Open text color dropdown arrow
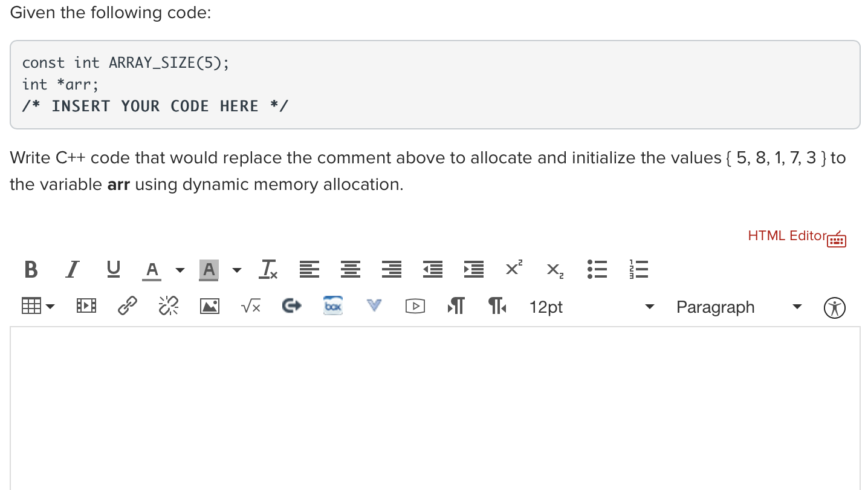This screenshot has height=490, width=868. click(180, 270)
